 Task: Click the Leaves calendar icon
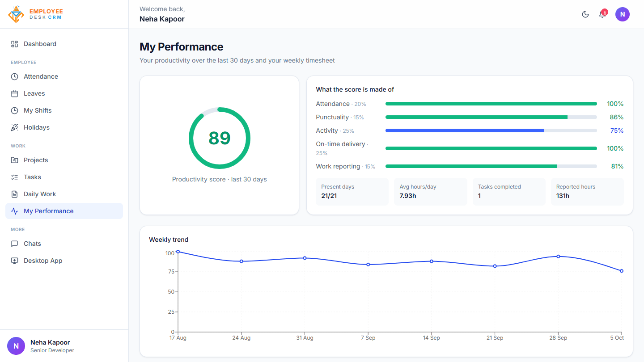click(x=15, y=93)
